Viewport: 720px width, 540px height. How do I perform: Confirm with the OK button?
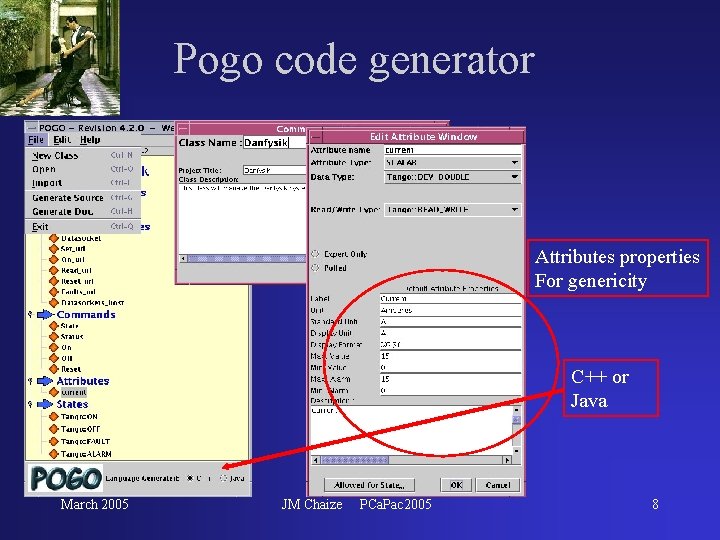pyautogui.click(x=456, y=485)
